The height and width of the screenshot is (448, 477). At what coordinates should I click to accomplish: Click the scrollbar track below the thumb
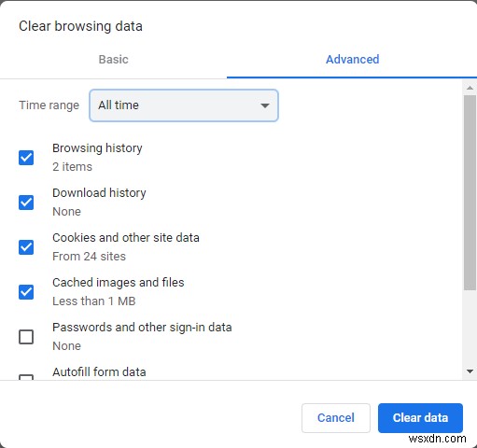470,328
